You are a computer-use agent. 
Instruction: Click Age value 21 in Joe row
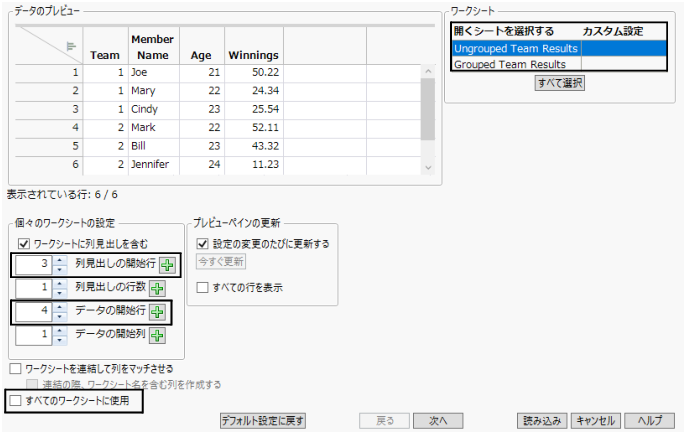point(214,73)
